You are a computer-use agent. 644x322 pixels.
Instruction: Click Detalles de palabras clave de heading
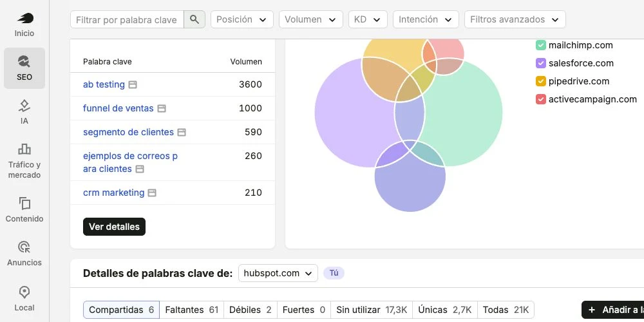click(x=158, y=274)
